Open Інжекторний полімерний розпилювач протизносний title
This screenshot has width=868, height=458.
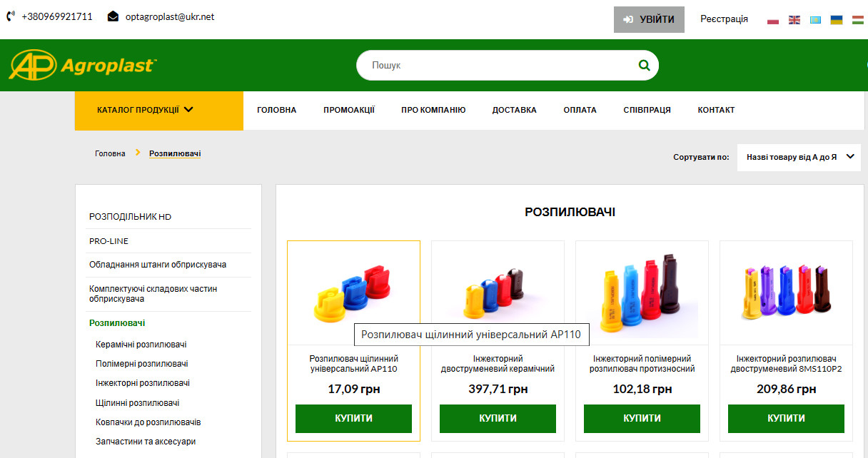(642, 364)
